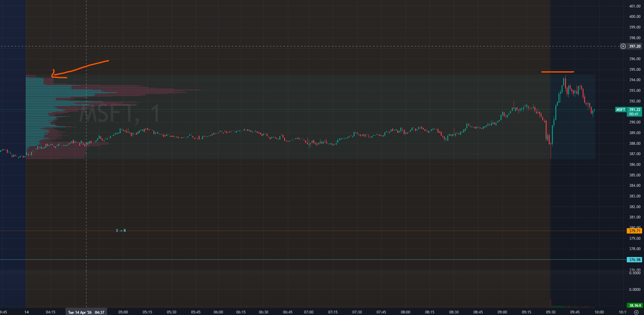Click the plus icon beside 397.20

pos(623,46)
